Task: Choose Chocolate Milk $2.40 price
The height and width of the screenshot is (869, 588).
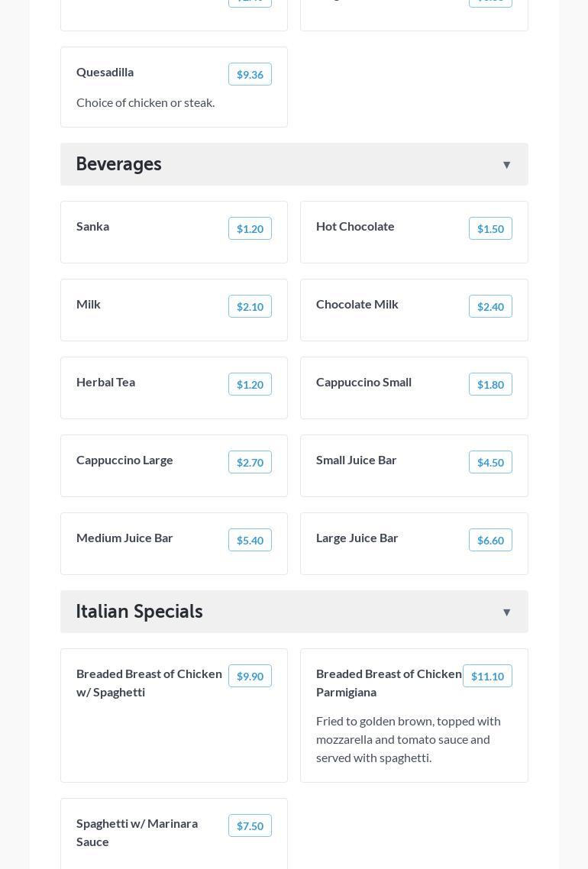Action: [x=490, y=306]
